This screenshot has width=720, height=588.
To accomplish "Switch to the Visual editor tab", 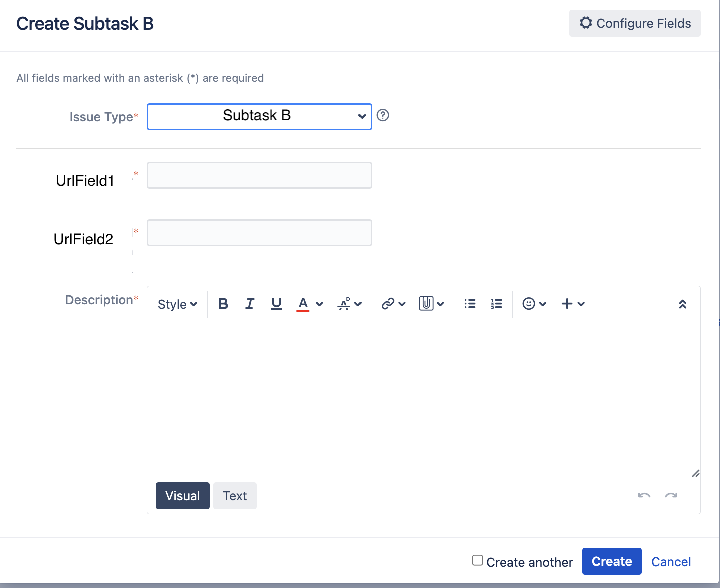I will coord(183,496).
